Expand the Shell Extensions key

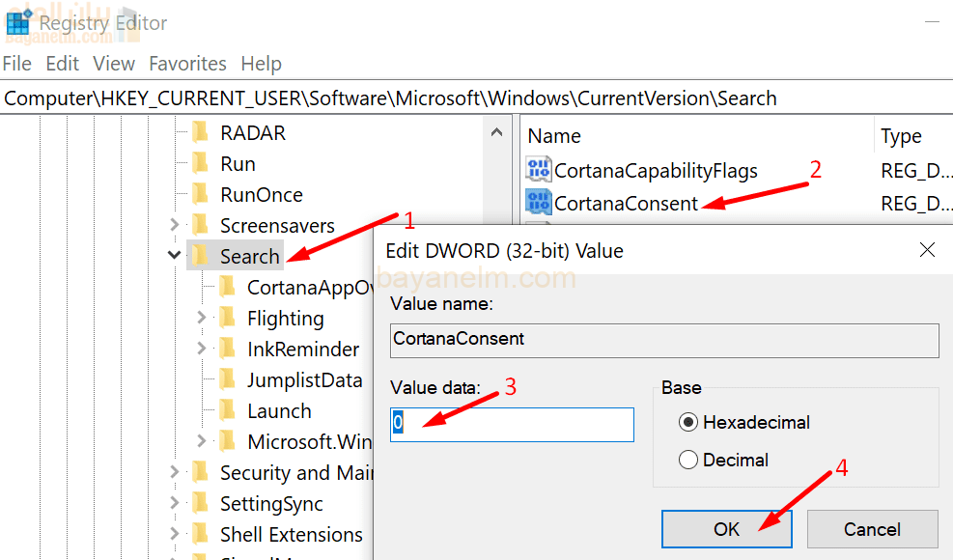(x=174, y=534)
